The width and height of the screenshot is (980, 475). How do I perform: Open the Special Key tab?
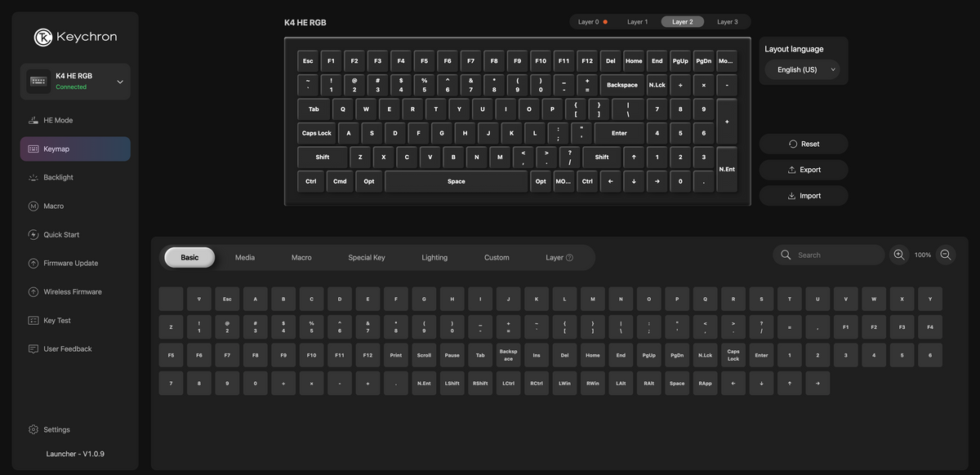(x=367, y=257)
